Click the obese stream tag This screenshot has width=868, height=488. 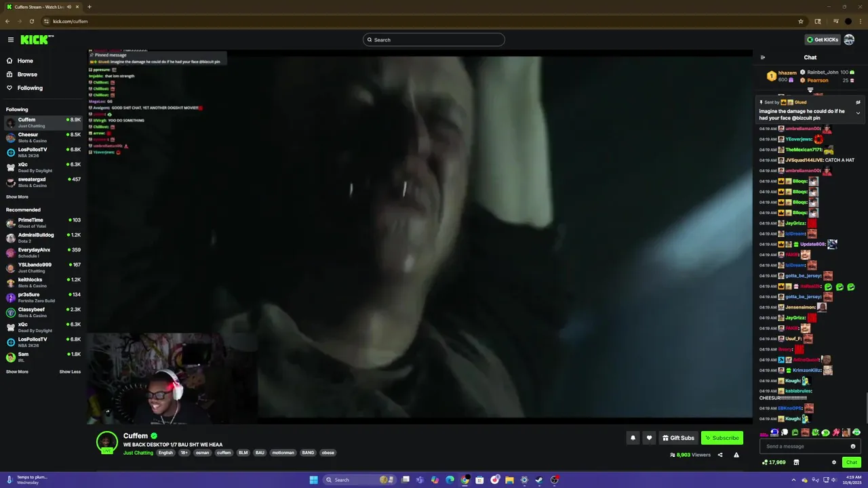click(x=328, y=453)
